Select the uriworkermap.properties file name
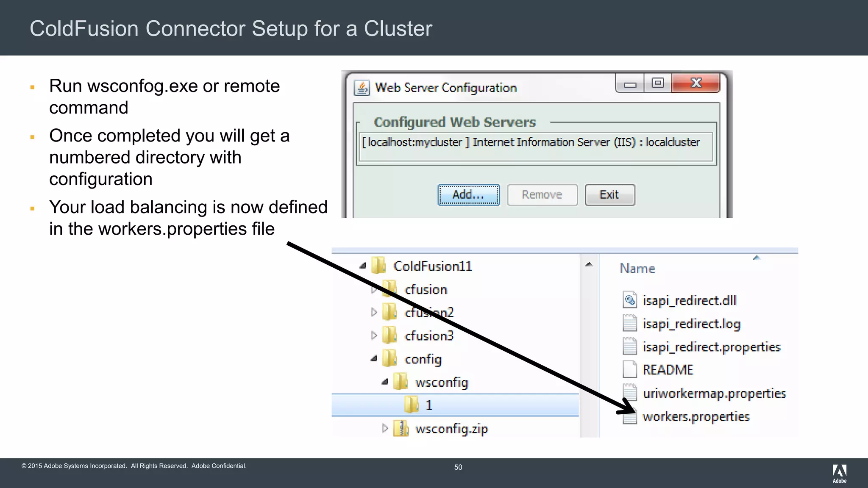Screen dimensions: 868x488 [x=715, y=394]
